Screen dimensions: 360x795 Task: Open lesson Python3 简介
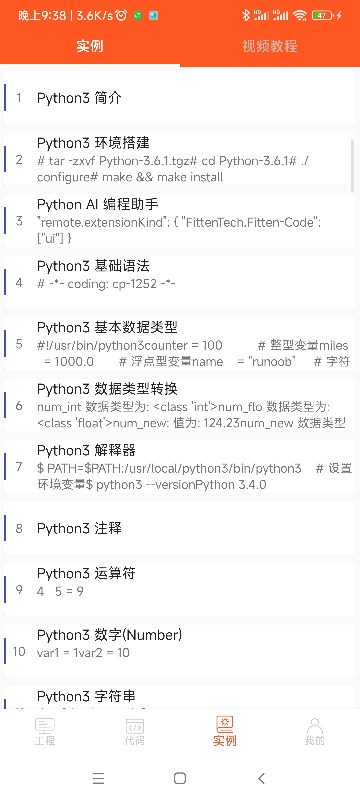[179, 98]
